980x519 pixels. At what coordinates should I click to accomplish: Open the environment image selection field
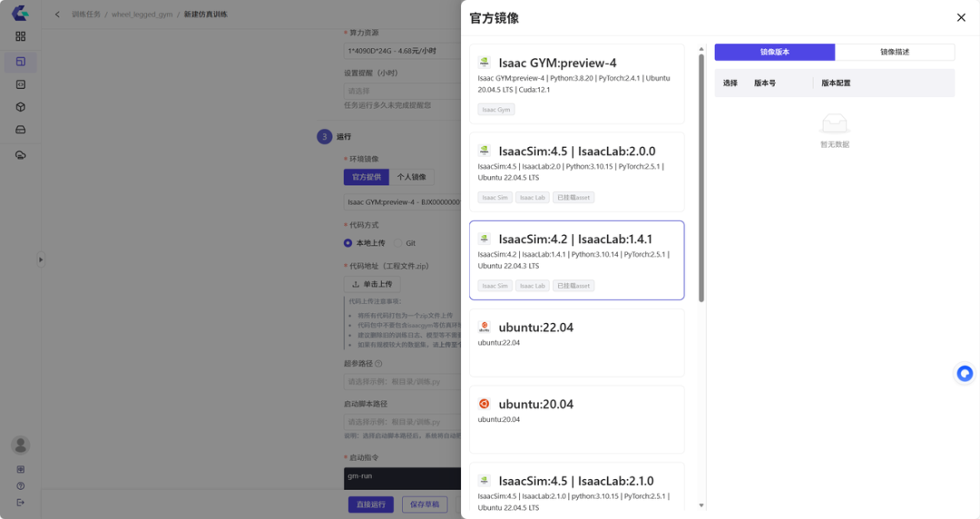tap(403, 202)
